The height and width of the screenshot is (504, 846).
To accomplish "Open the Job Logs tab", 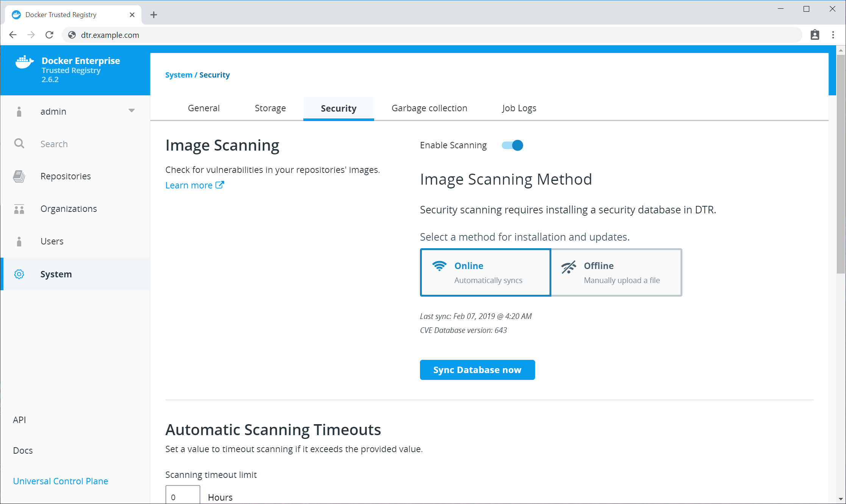I will pyautogui.click(x=519, y=108).
